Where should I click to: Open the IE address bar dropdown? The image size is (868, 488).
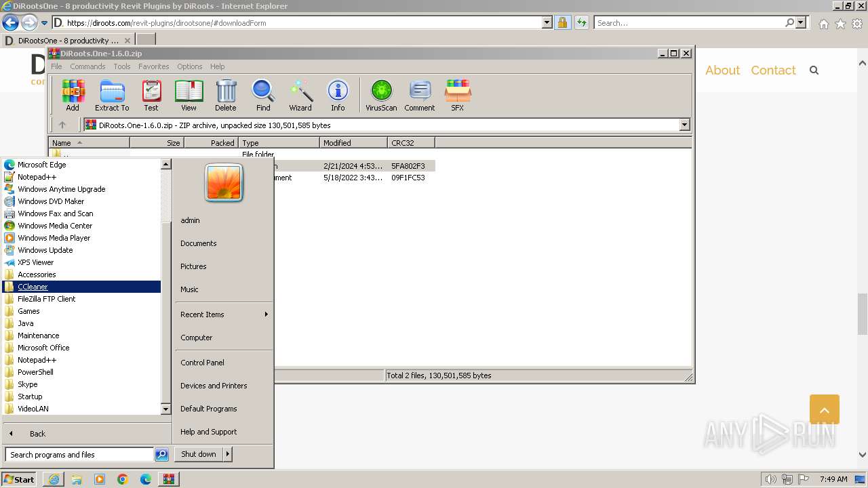[547, 22]
